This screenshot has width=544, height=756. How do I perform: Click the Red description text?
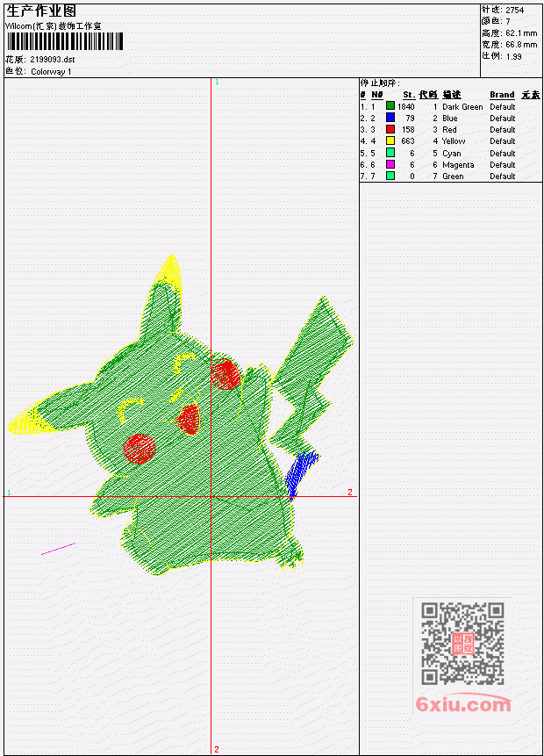449,130
